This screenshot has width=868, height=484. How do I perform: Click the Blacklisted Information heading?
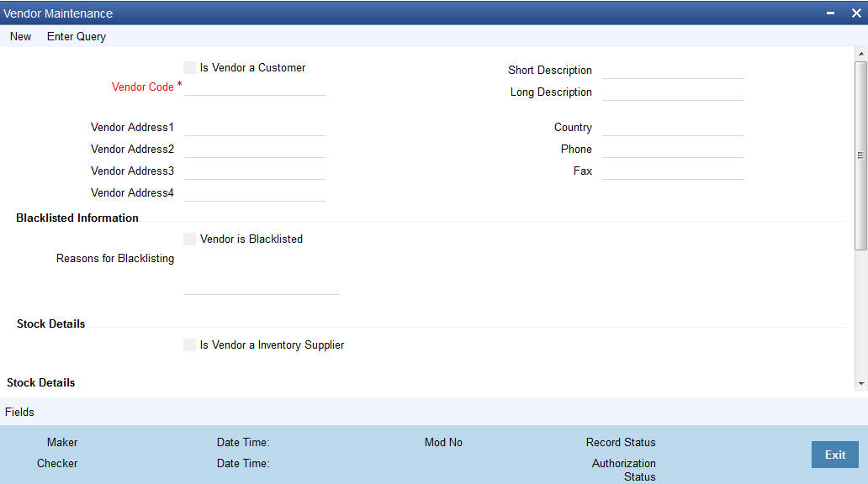[x=77, y=218]
